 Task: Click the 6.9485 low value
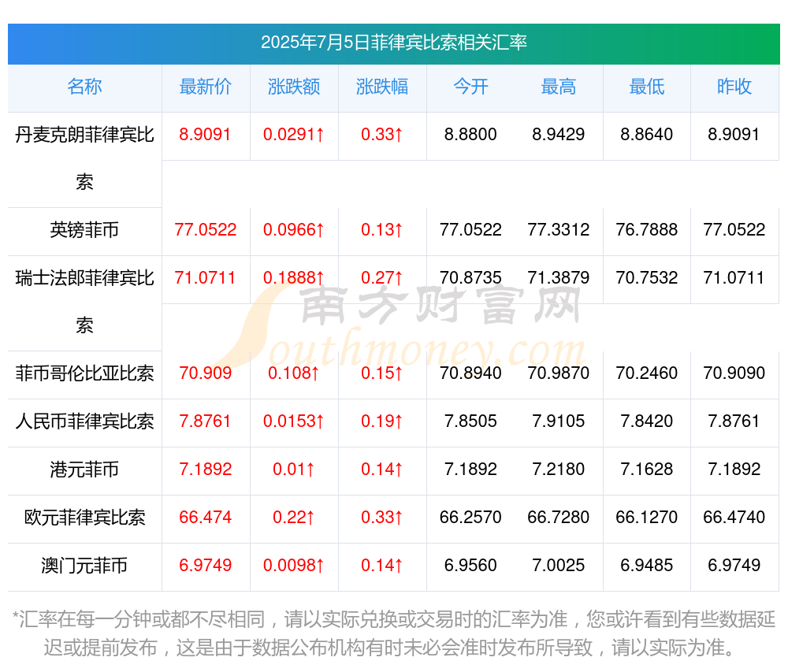[x=647, y=566]
